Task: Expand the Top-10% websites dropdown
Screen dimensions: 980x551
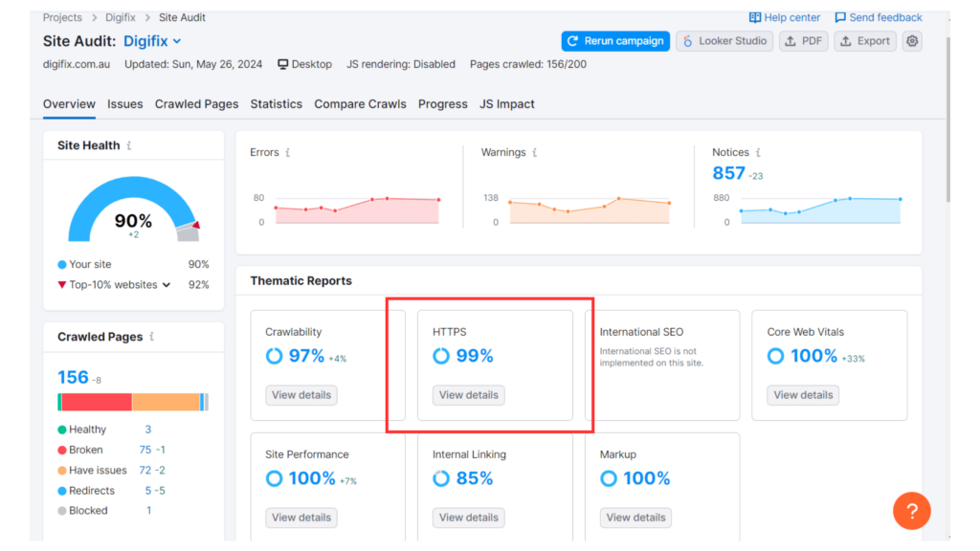Action: [167, 285]
